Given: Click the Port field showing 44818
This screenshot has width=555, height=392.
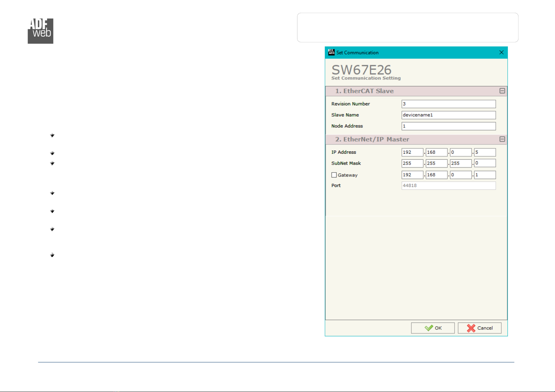Looking at the screenshot, I should pos(449,186).
